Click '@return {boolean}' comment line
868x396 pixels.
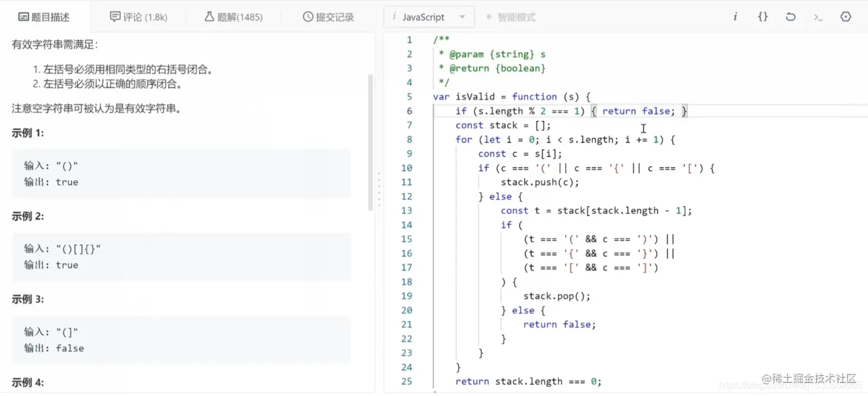pos(497,68)
